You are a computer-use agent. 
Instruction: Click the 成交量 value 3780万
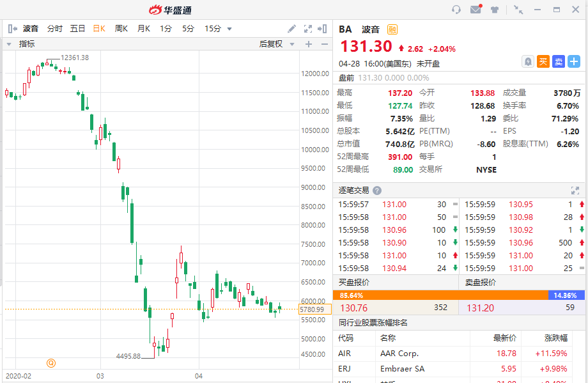tap(567, 93)
